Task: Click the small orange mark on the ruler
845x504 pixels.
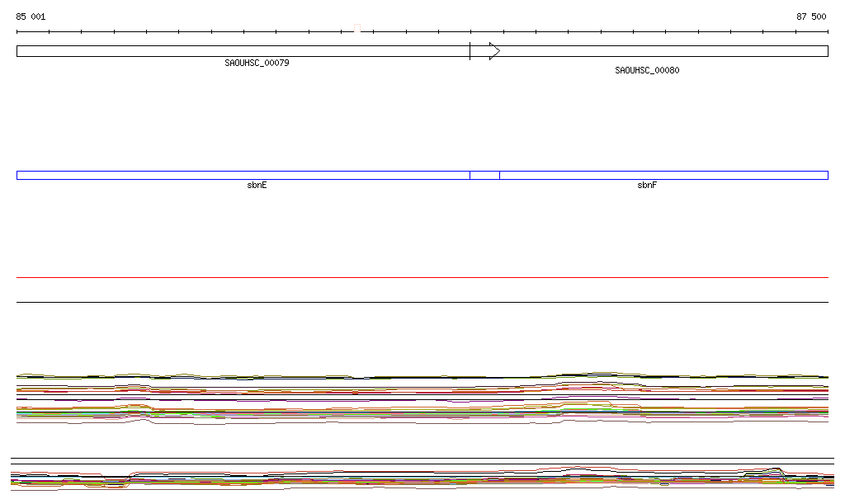Action: click(357, 31)
